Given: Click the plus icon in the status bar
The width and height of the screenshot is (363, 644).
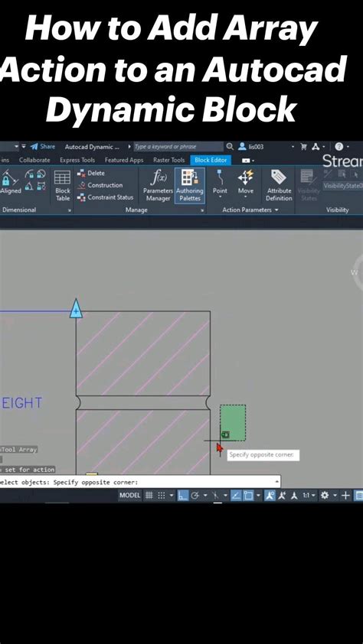Looking at the screenshot, I should pos(345,496).
